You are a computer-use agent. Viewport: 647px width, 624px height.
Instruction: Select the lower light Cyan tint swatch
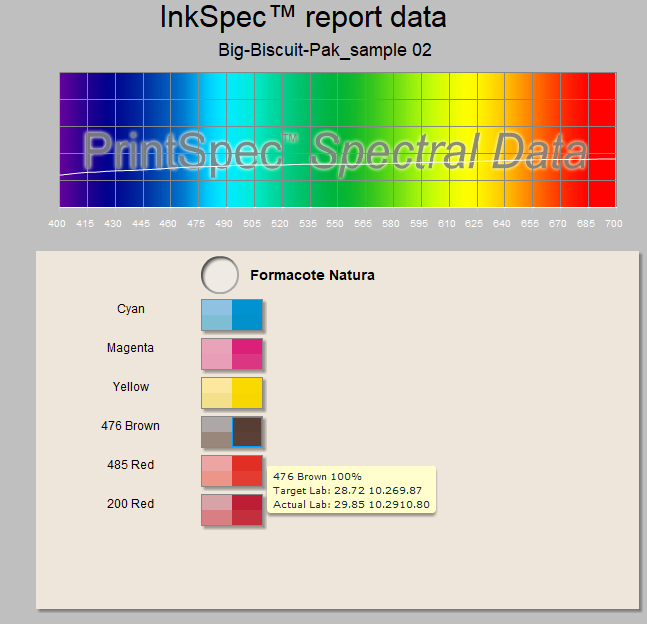[217, 323]
